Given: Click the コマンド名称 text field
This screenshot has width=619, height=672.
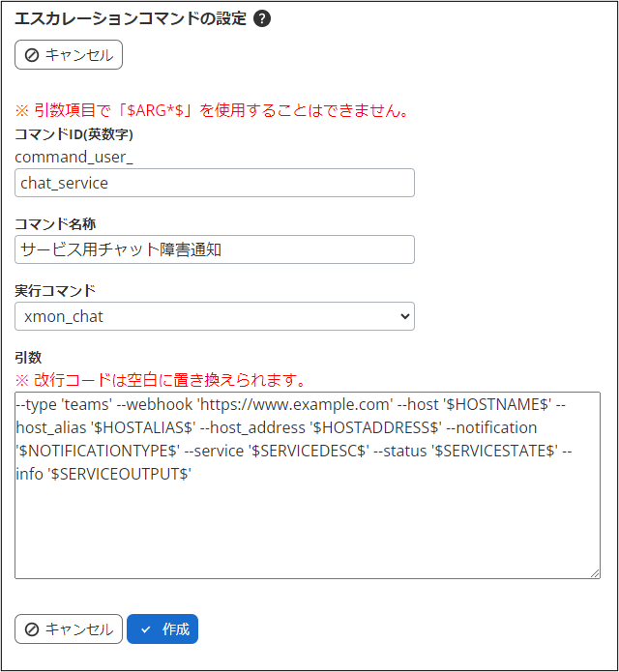Looking at the screenshot, I should click(x=215, y=249).
